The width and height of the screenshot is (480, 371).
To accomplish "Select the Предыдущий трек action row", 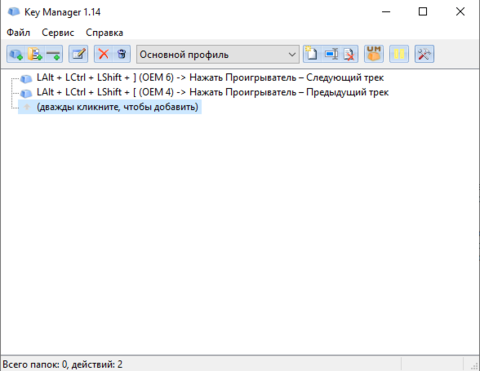I will (212, 92).
